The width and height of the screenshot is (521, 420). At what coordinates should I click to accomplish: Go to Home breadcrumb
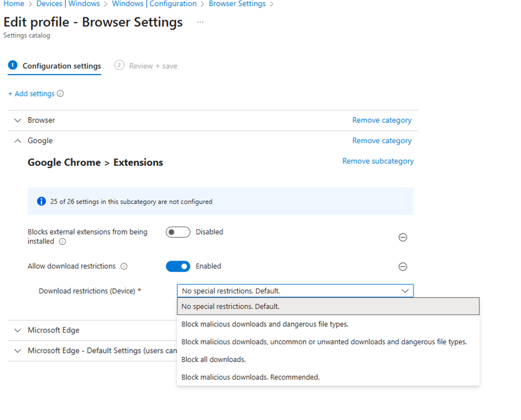click(14, 4)
